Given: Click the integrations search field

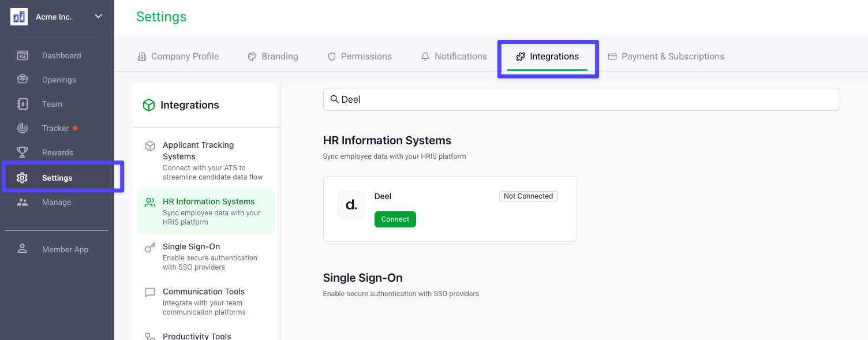Looking at the screenshot, I should (583, 99).
